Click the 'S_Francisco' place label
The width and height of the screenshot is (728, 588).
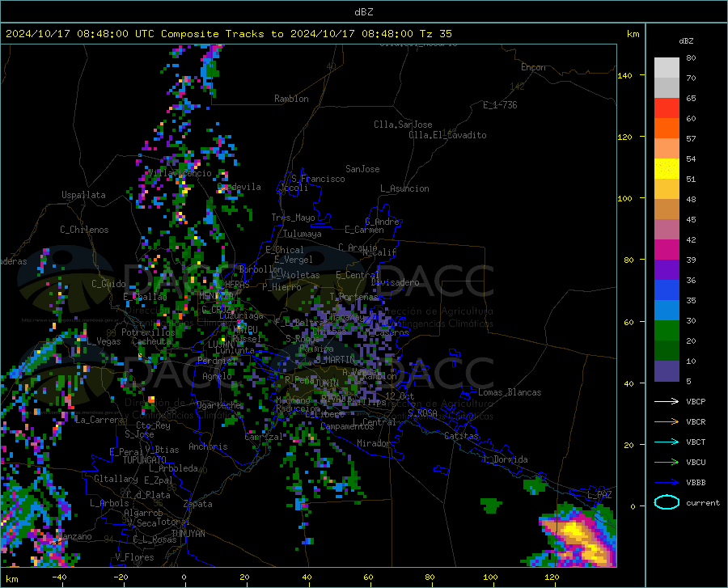(x=318, y=179)
